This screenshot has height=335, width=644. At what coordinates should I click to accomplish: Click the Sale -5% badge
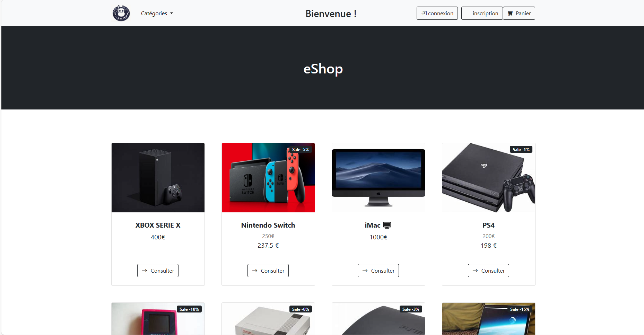(x=301, y=150)
